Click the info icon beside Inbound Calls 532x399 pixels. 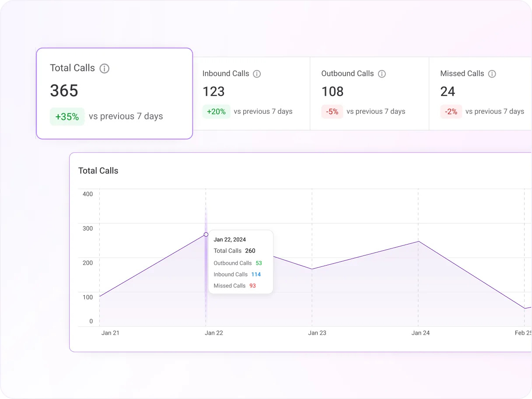257,74
